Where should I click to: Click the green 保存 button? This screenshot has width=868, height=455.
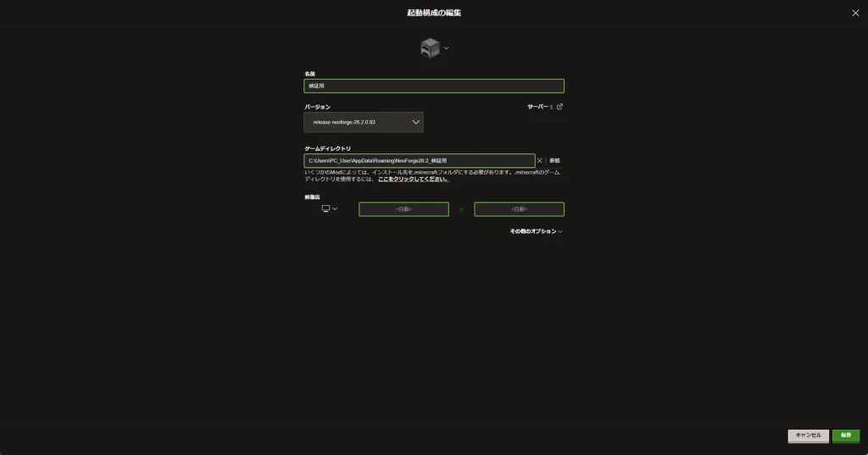pos(846,436)
